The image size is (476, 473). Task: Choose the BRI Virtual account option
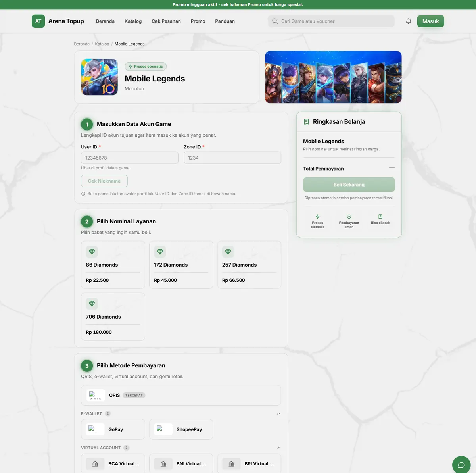249,463
